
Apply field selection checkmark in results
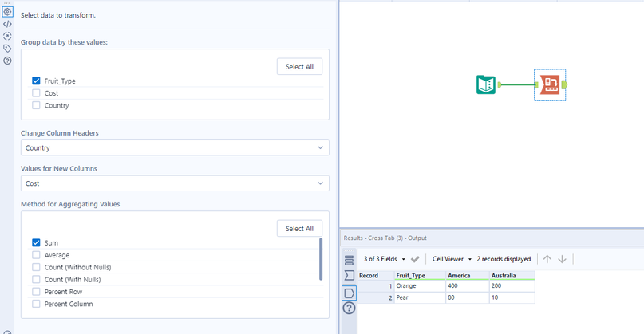pos(415,259)
